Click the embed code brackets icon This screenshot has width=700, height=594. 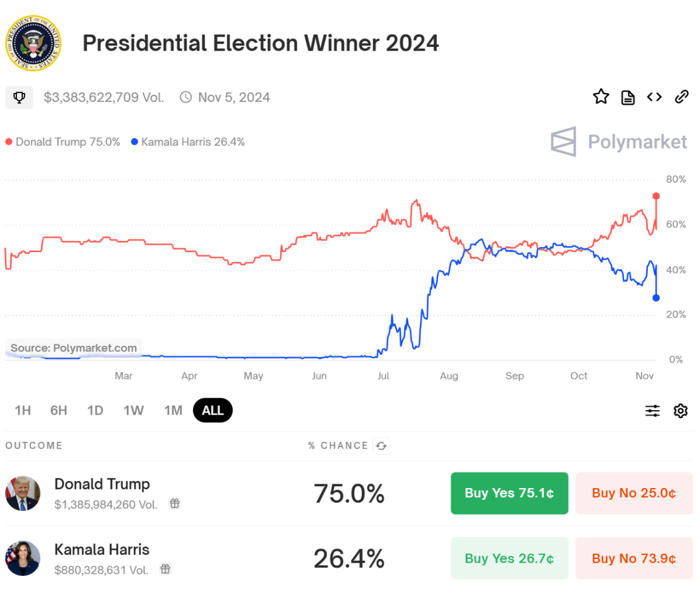pos(654,97)
